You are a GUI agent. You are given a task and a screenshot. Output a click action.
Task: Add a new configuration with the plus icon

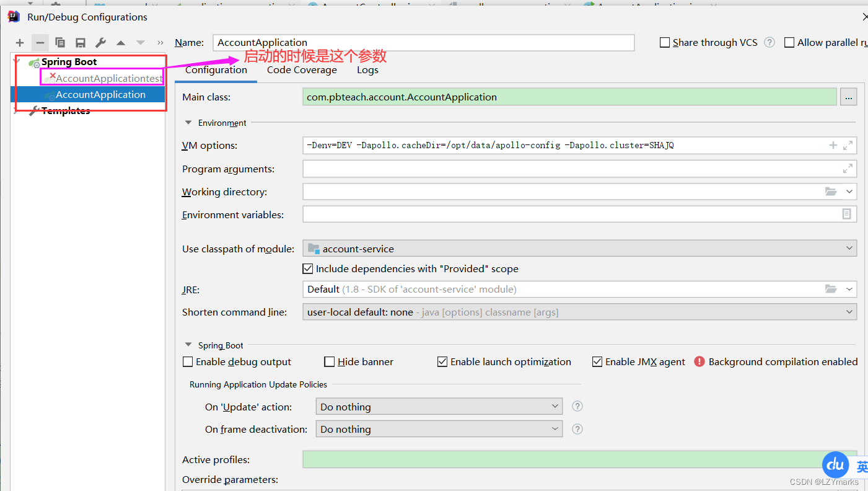tap(20, 43)
